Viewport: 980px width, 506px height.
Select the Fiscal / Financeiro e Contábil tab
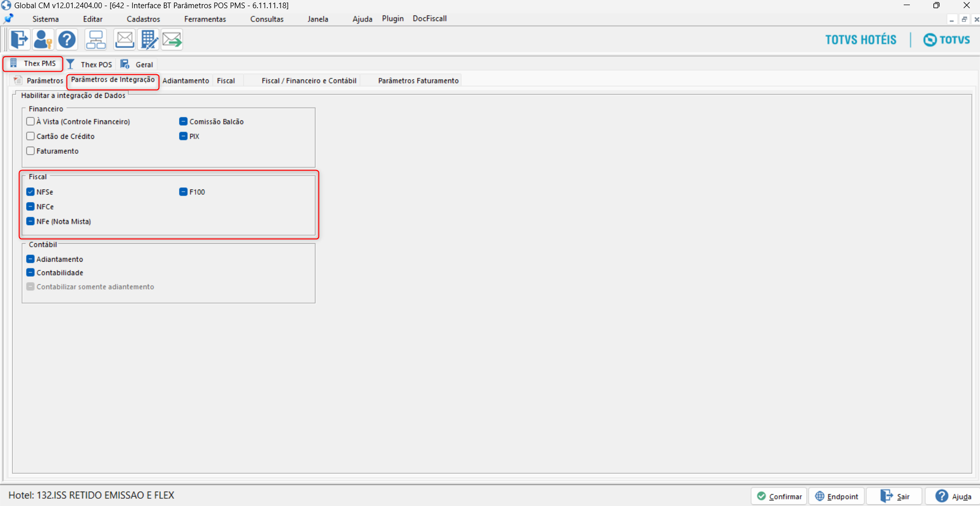coord(309,80)
